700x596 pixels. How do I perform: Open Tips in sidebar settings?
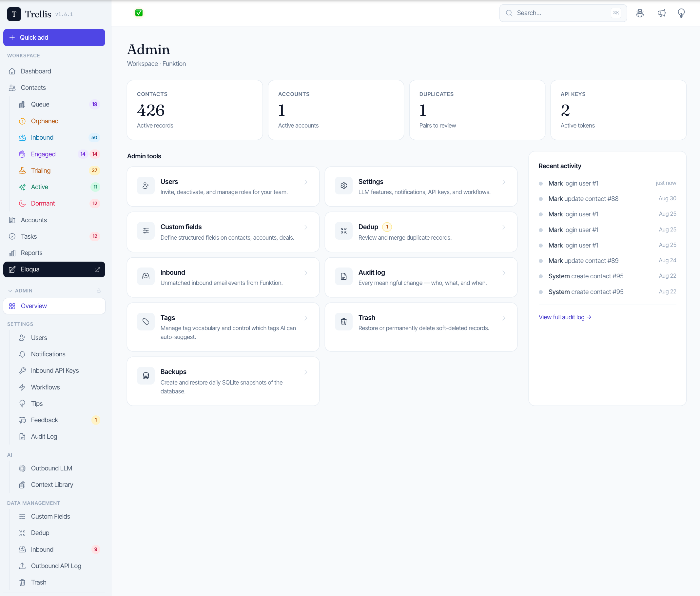pos(59,404)
